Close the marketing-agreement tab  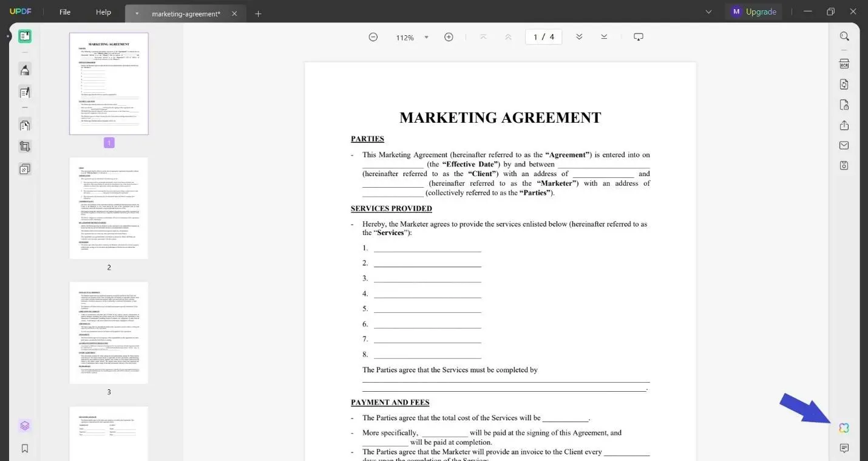tap(234, 13)
